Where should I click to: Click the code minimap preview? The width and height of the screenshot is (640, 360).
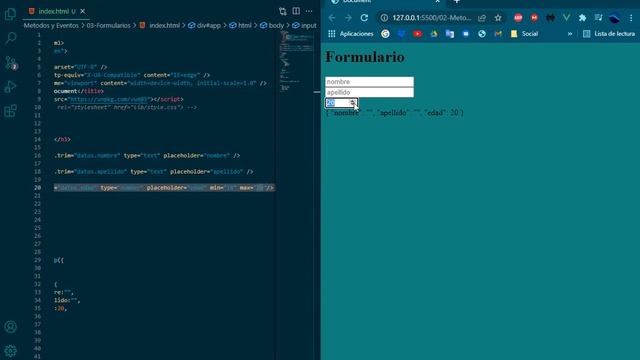click(296, 61)
